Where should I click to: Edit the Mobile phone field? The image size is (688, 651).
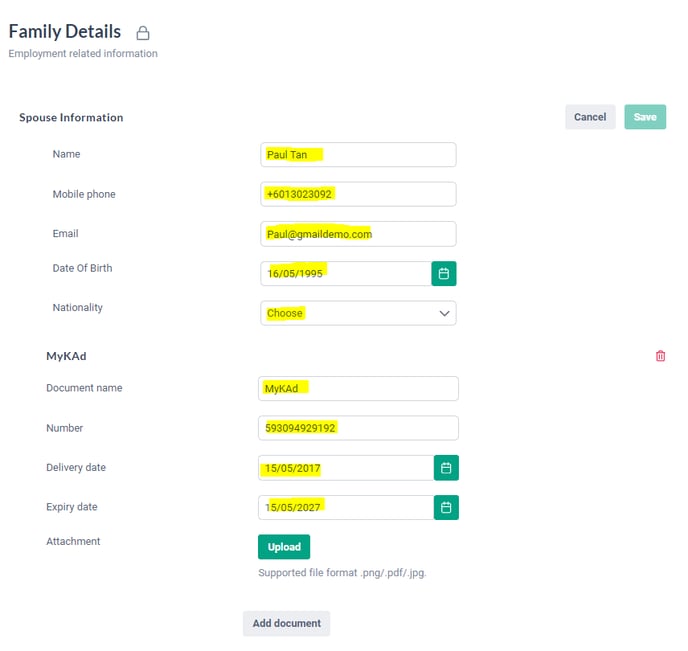(x=358, y=194)
